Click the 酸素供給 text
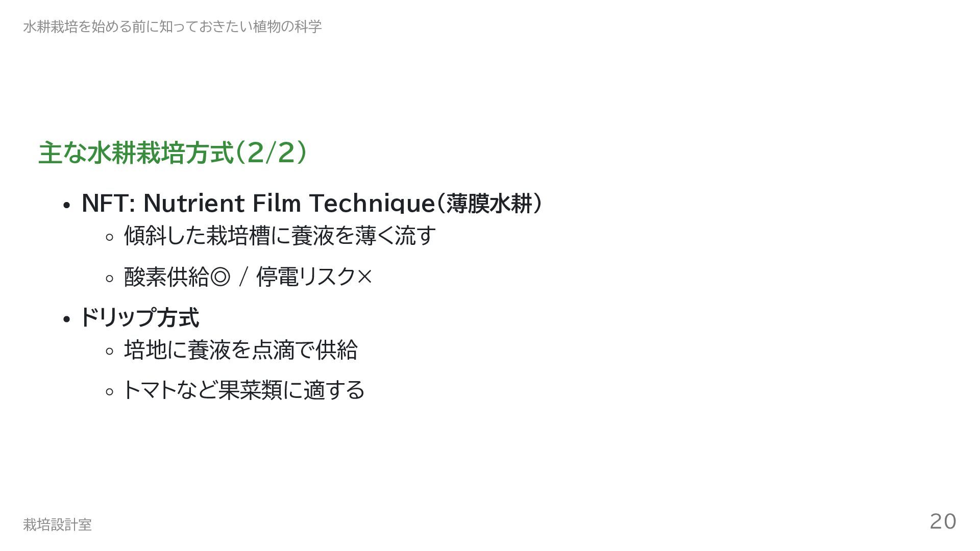This screenshot has width=980, height=551. [166, 277]
